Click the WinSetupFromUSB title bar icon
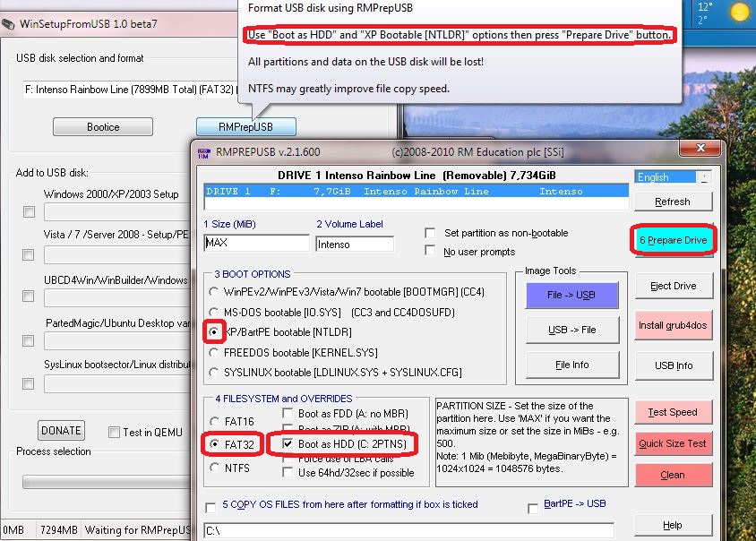756x541 pixels. click(8, 24)
